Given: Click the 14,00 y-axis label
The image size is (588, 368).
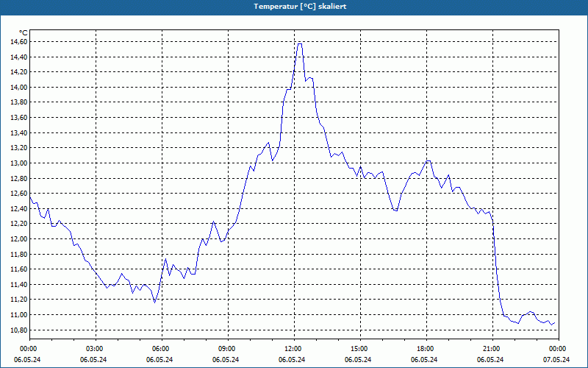Looking at the screenshot, I should (x=19, y=87).
